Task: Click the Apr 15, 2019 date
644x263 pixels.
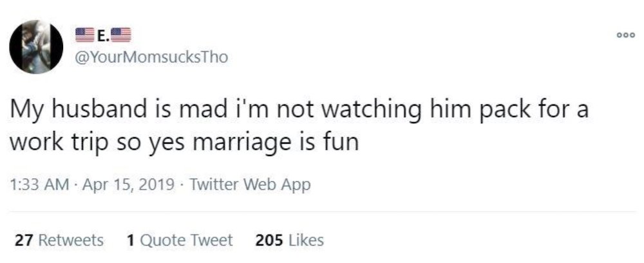Action: point(128,185)
